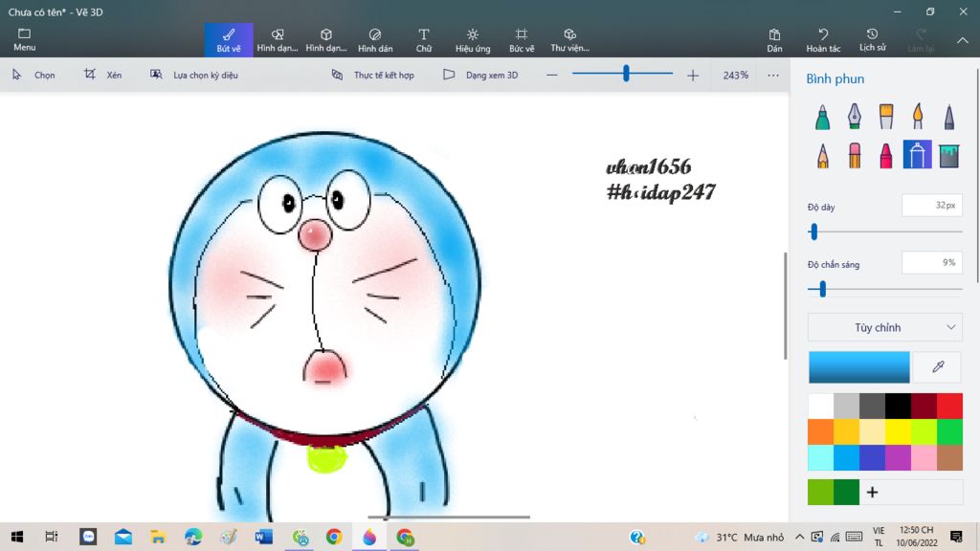
Task: Click the Độ dày thickness slider handle
Action: (813, 232)
